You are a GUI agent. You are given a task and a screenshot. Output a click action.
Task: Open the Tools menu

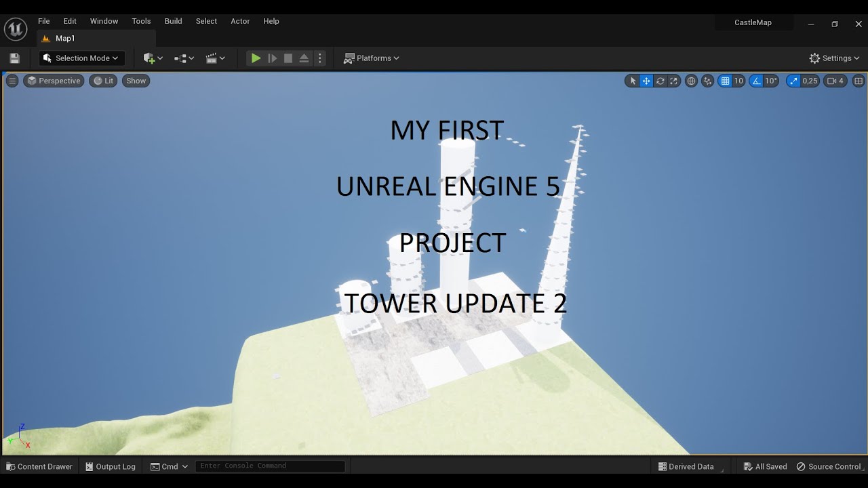pos(141,21)
